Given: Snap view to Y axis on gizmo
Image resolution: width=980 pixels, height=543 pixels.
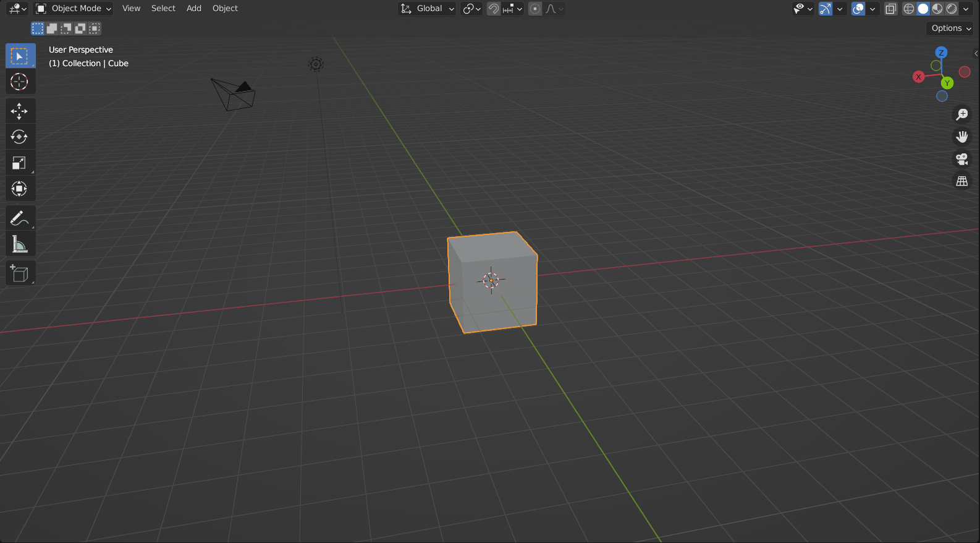Looking at the screenshot, I should tap(947, 83).
